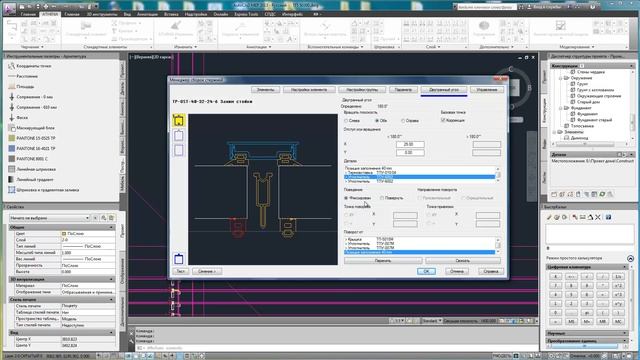Choose the Сопряжение - 0 мм tool
640x360 pixels.
coord(31,97)
